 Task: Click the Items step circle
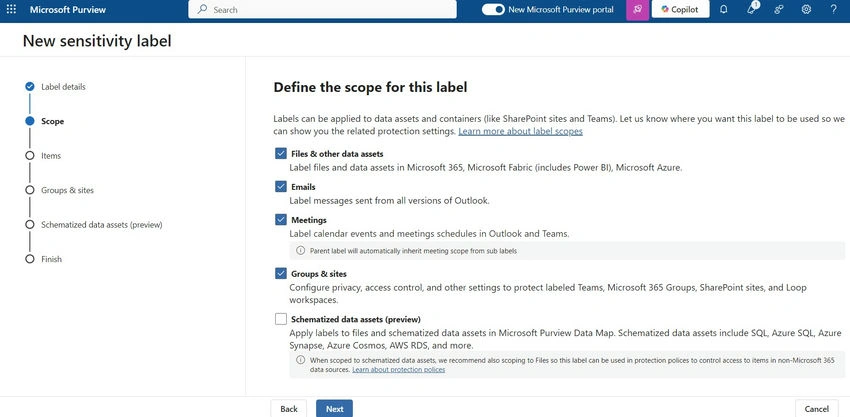point(30,156)
